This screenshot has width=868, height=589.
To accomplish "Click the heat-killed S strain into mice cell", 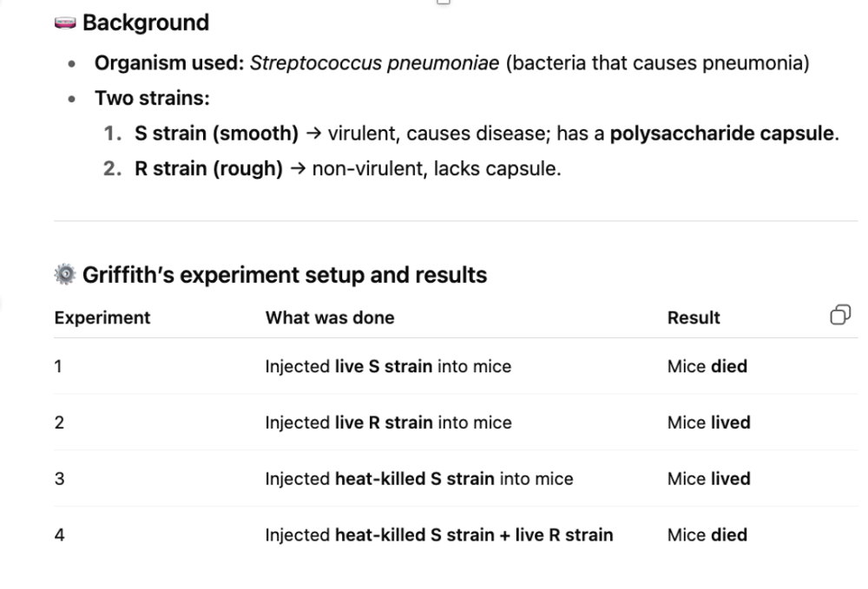I will [419, 478].
